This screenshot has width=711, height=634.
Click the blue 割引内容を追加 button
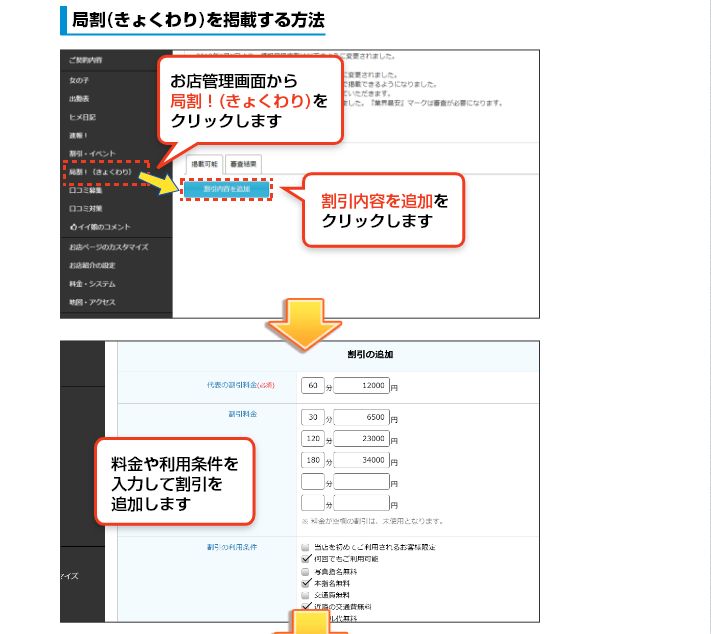click(x=227, y=189)
